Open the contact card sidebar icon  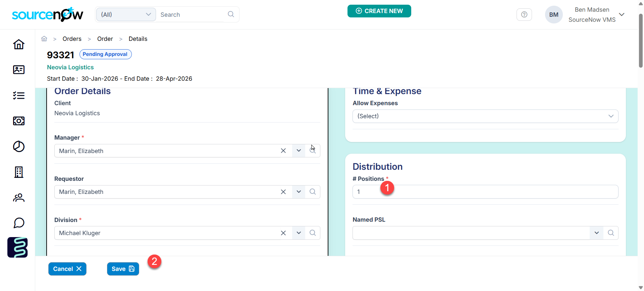(19, 70)
